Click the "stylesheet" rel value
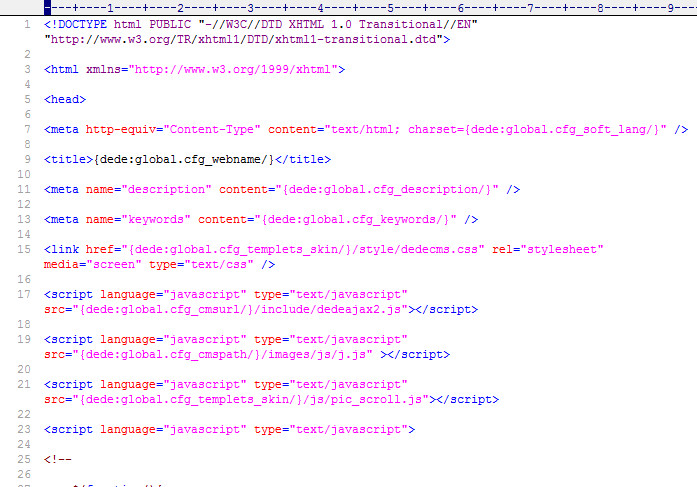Screen dimensions: 697x487 tap(562, 249)
